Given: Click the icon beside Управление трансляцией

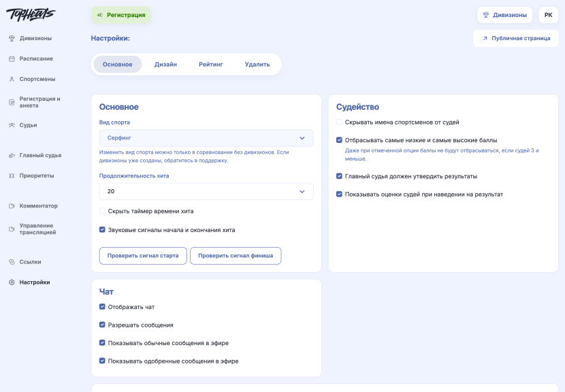Looking at the screenshot, I should 12,229.
